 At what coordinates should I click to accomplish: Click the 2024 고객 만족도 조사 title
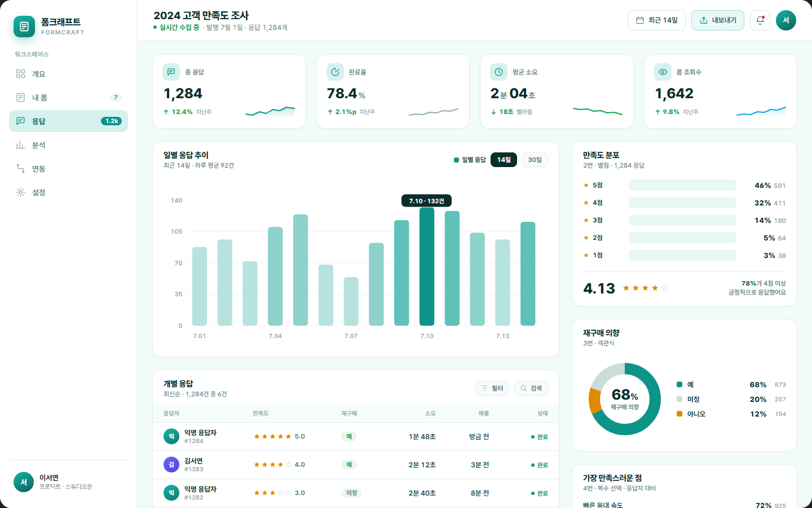[x=201, y=15]
